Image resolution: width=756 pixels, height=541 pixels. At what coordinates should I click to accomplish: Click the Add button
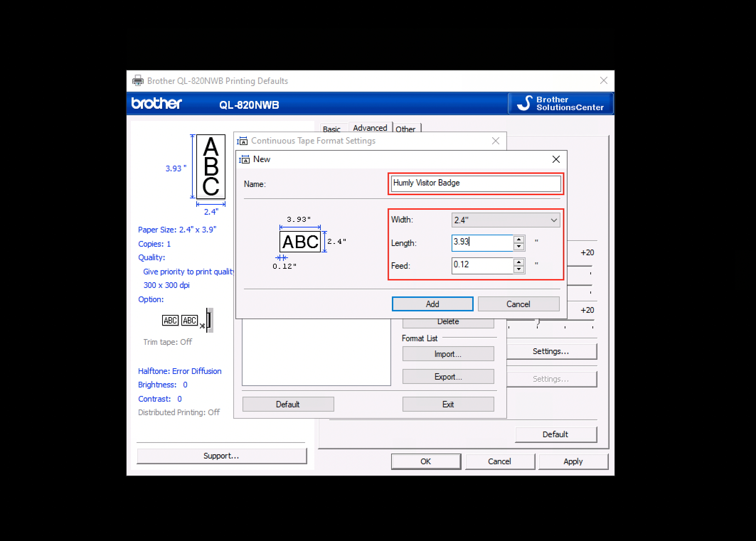(x=432, y=304)
